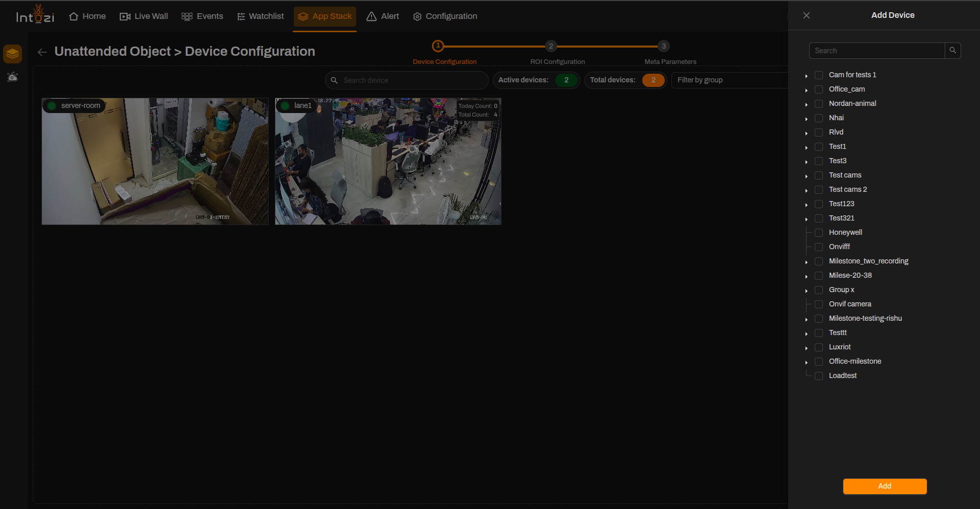Expand the Luxriot group arrow
980x509 pixels.
pos(807,348)
